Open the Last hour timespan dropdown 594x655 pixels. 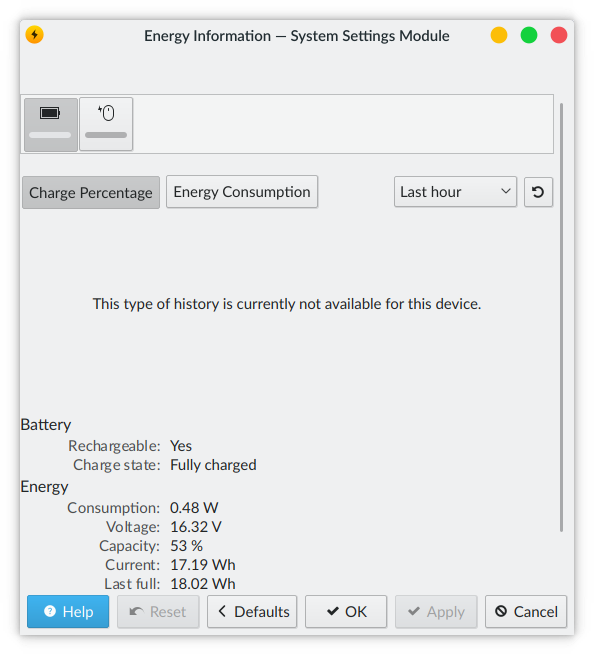pyautogui.click(x=455, y=192)
